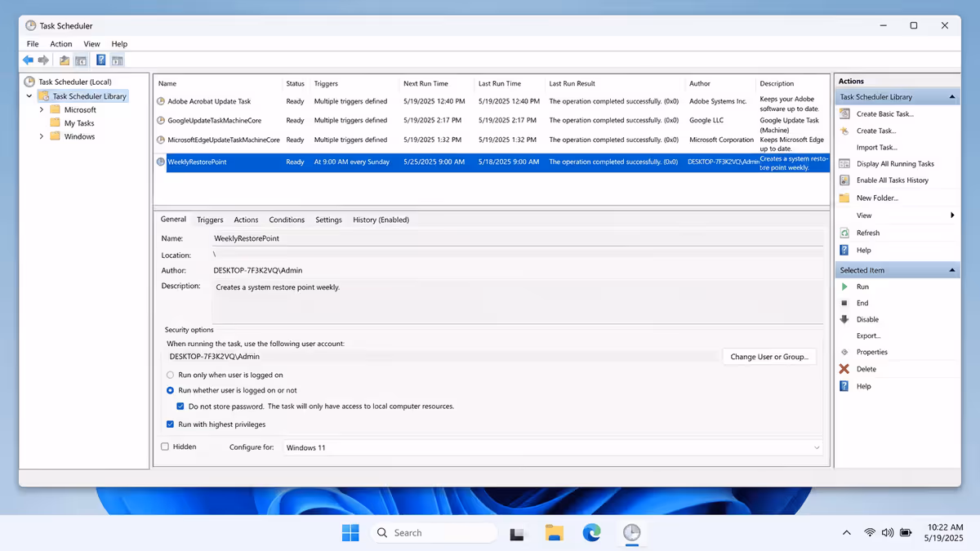Click Change User or Group button
The height and width of the screenshot is (551, 980).
click(768, 357)
